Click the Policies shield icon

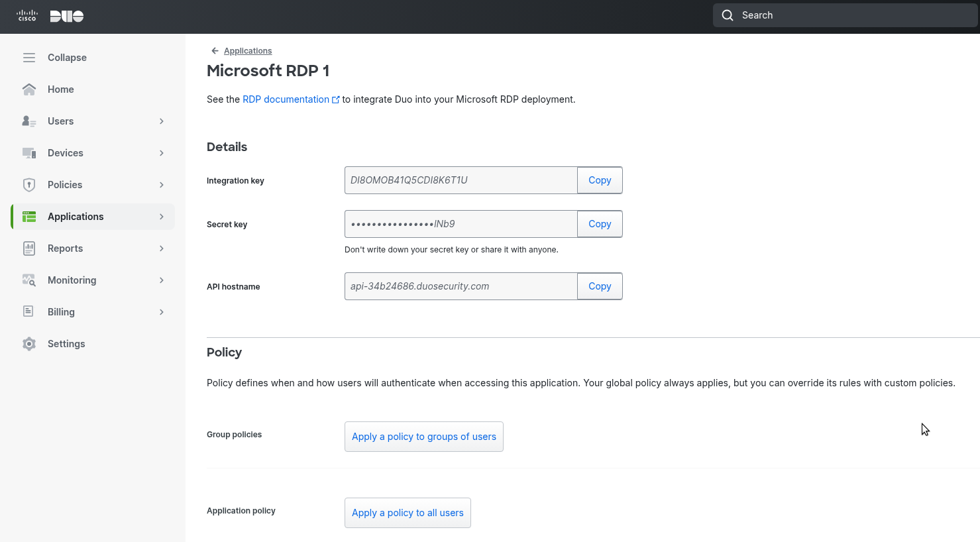pos(29,185)
